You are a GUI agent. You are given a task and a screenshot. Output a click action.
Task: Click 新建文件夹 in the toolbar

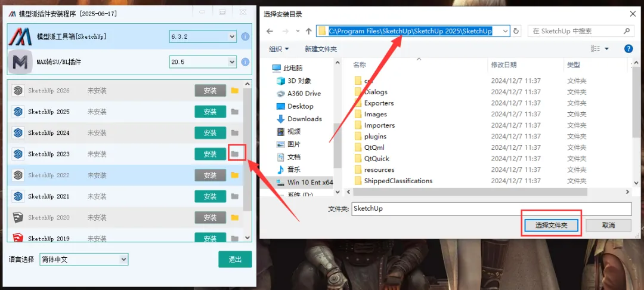pos(321,49)
